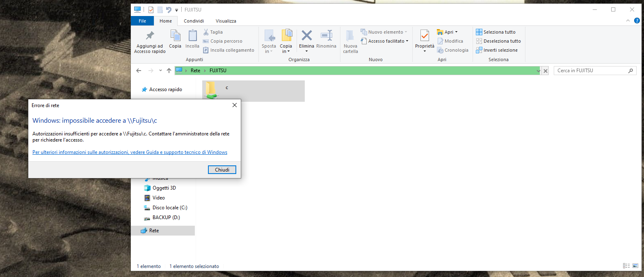
Task: Click the Elimina red X icon
Action: (x=306, y=35)
